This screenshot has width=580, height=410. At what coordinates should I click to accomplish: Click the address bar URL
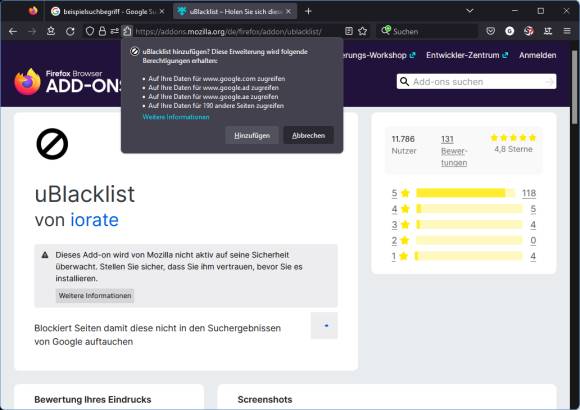pyautogui.click(x=229, y=31)
